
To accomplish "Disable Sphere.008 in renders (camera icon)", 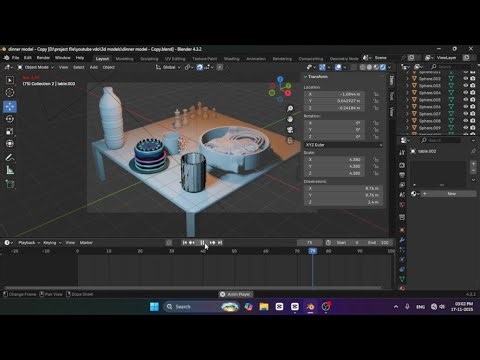I will (473, 121).
